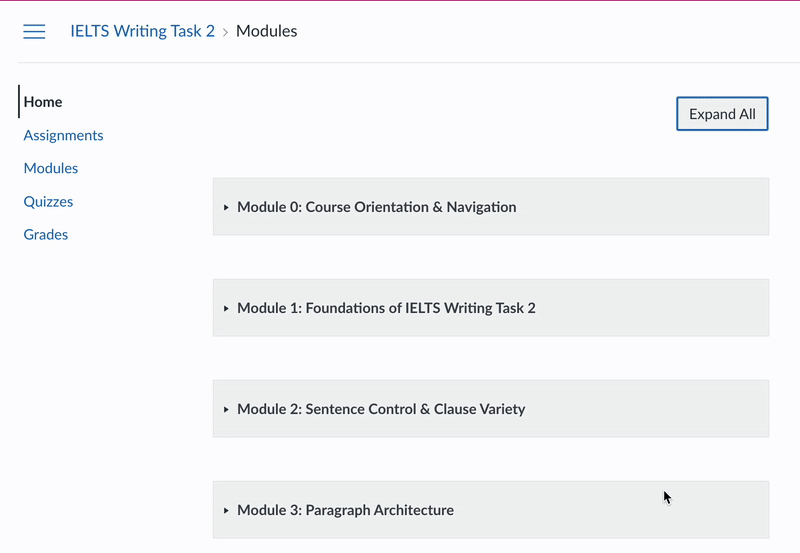Click the Module 0: Course Orientation & Navigation title
The width and height of the screenshot is (800, 553).
[376, 208]
